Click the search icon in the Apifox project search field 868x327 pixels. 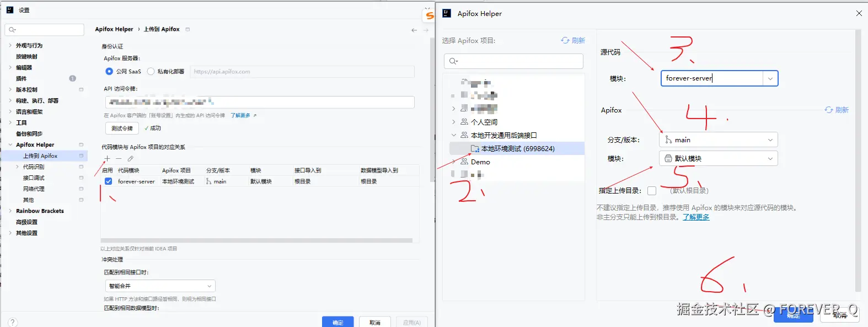[x=453, y=61]
